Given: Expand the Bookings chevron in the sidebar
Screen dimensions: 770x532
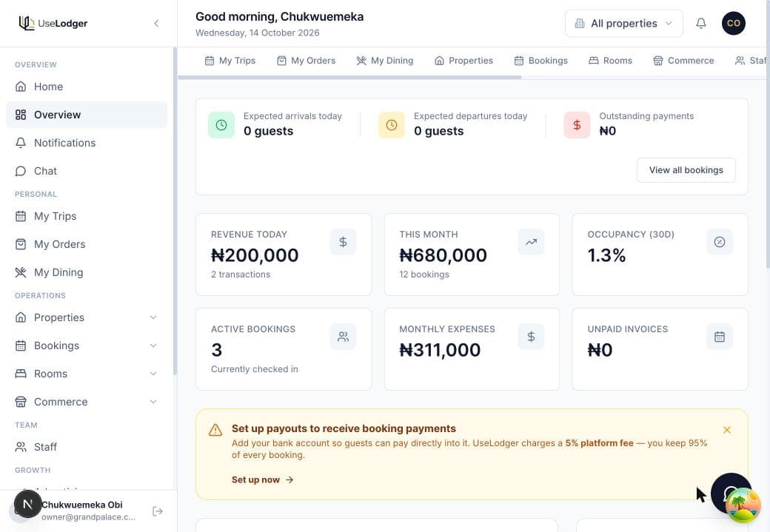Looking at the screenshot, I should pyautogui.click(x=153, y=346).
